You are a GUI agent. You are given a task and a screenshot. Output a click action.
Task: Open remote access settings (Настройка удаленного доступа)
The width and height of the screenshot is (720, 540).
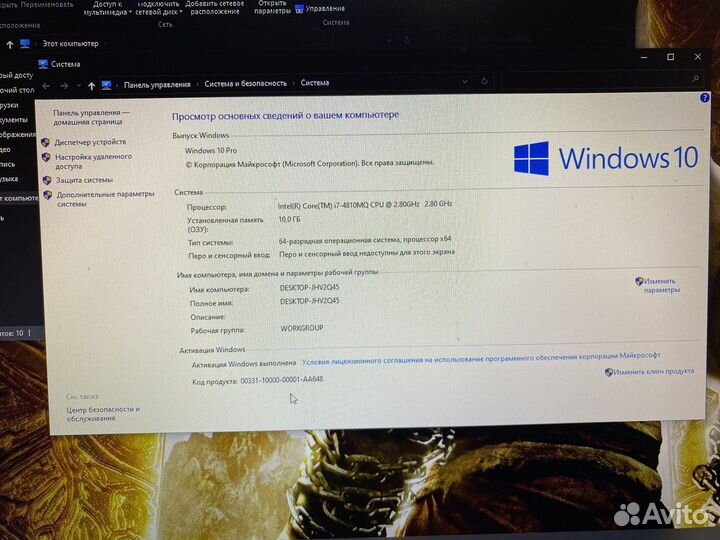pos(93,161)
